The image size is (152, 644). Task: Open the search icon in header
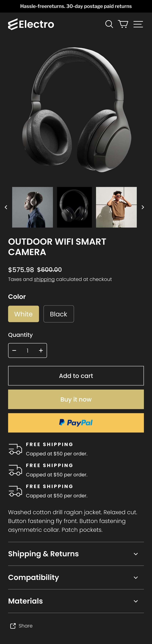(109, 24)
